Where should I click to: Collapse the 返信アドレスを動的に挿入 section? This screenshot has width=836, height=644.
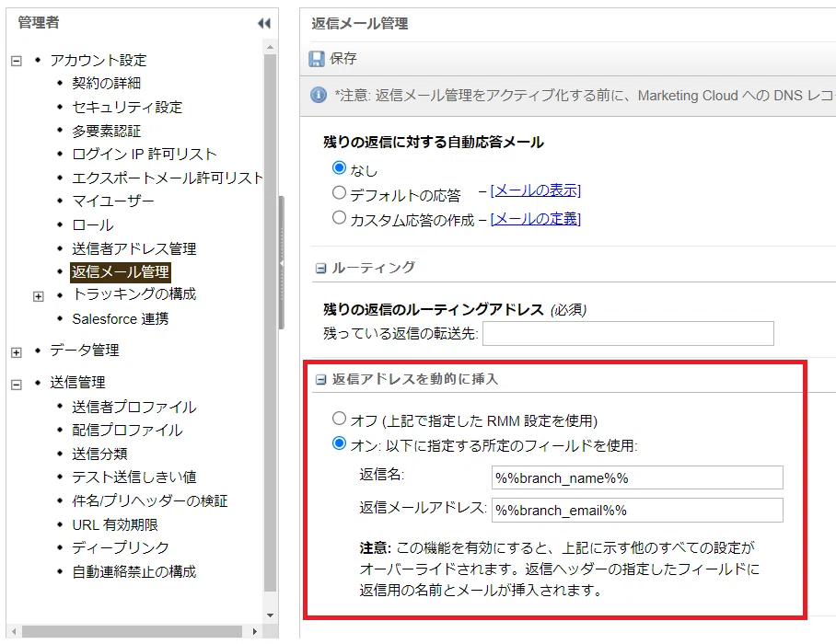click(x=320, y=379)
